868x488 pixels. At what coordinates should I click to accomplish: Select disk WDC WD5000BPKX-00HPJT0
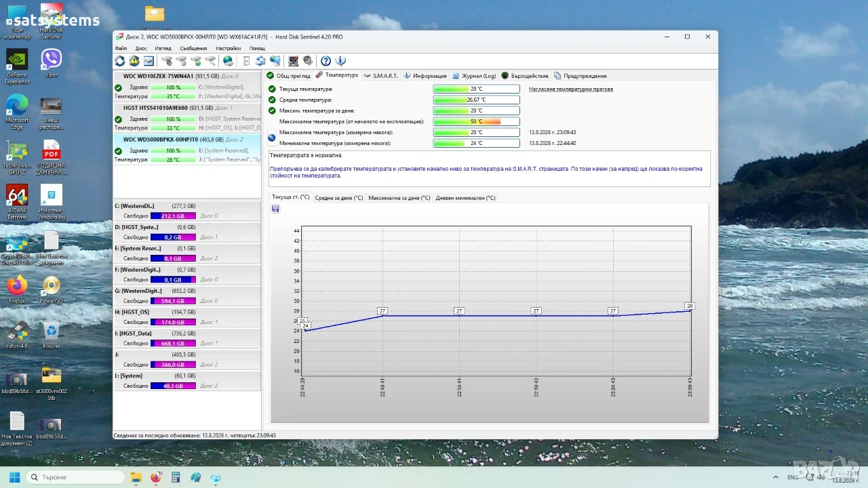186,150
